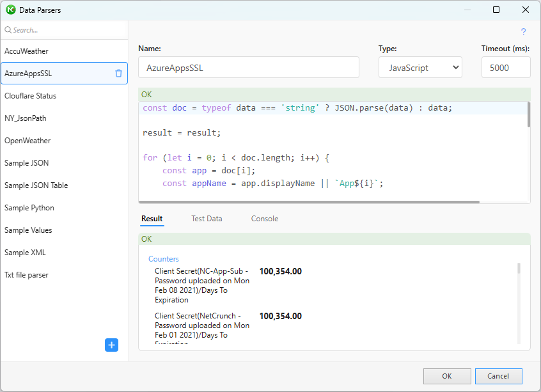Viewport: 541px width, 392px height.
Task: Click the NC-App-Sub value 100,354.00
Action: 281,272
